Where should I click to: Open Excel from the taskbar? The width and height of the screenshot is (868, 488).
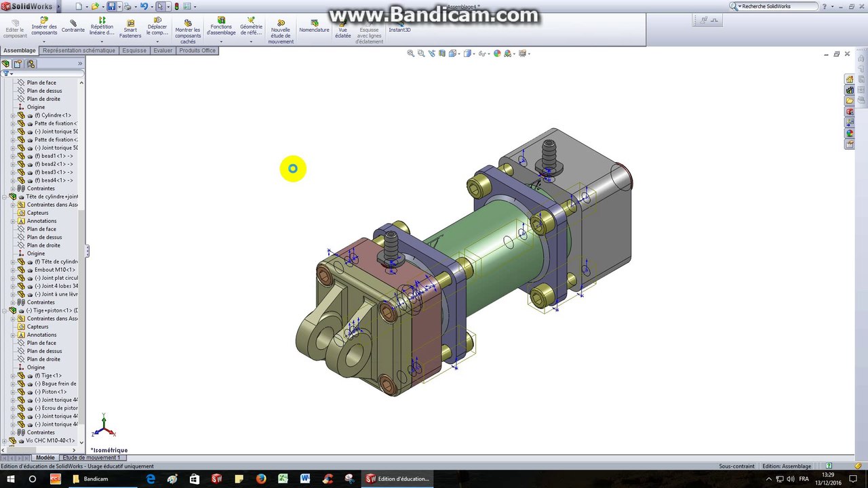[283, 479]
